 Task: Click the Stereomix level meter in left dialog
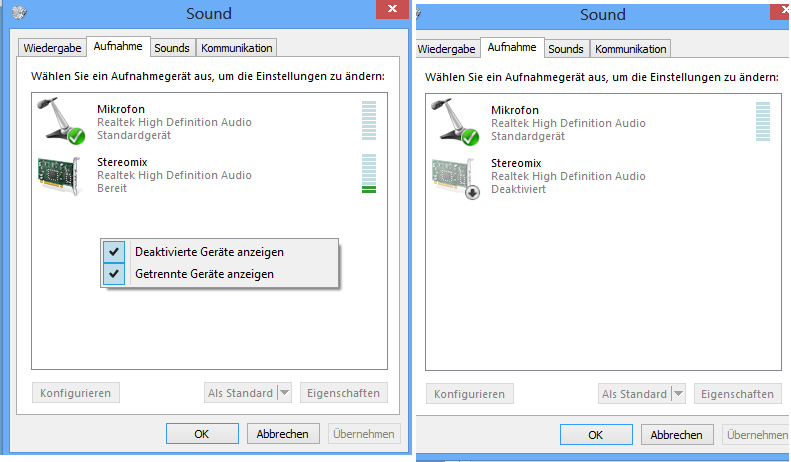pos(369,174)
